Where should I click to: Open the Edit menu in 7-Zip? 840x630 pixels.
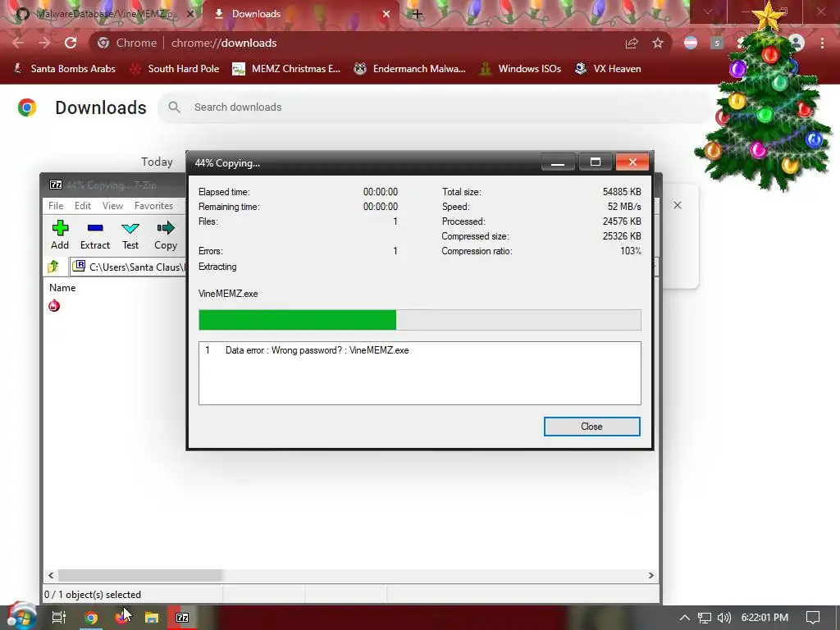[x=83, y=206]
